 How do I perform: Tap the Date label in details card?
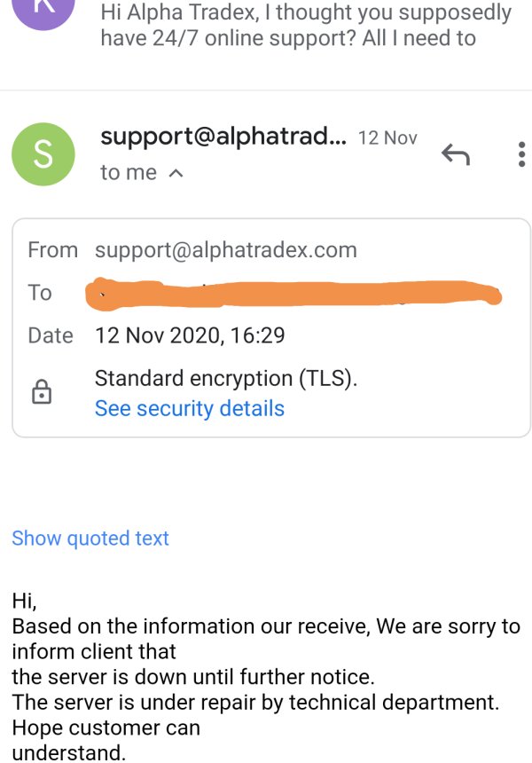coord(51,335)
